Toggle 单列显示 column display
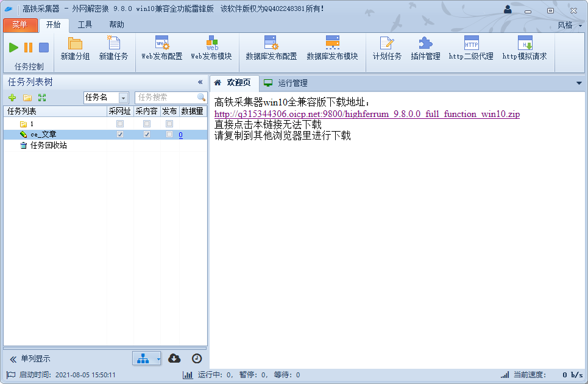 (x=30, y=359)
